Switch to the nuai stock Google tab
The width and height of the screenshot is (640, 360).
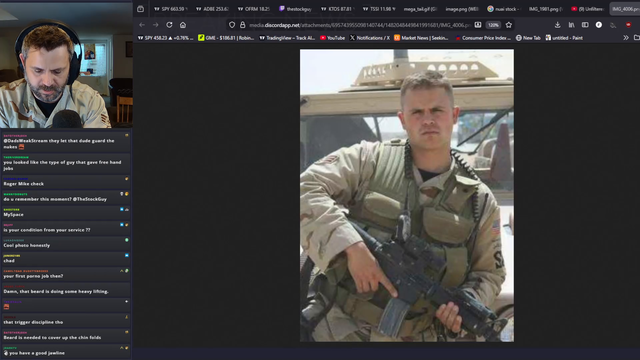tap(503, 9)
